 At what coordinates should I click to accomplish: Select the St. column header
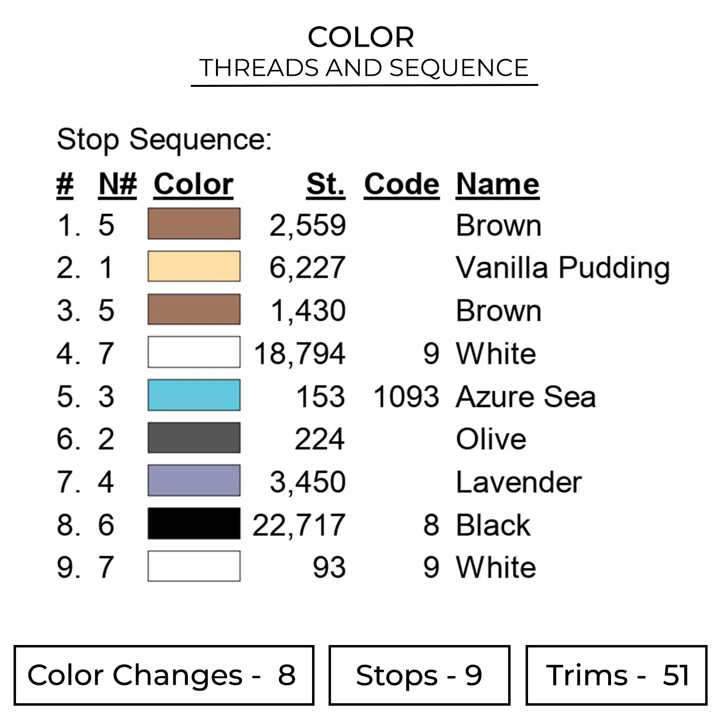tap(325, 184)
